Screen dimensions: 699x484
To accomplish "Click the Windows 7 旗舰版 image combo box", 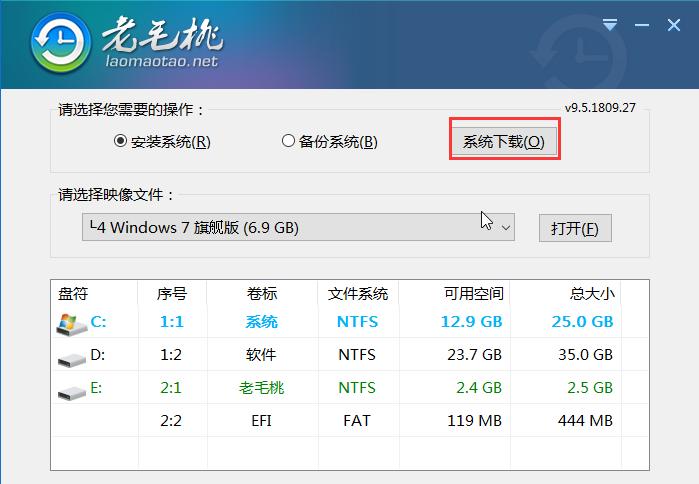I will (x=298, y=227).
